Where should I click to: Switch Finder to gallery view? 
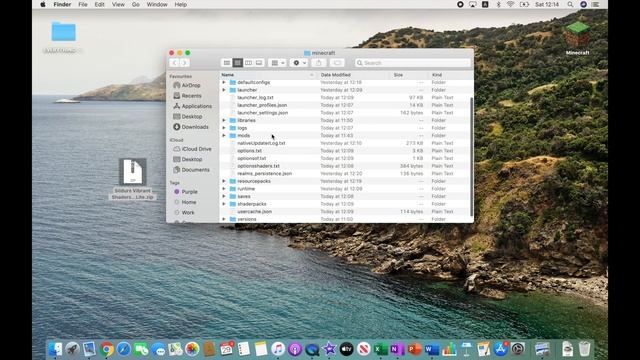click(259, 63)
